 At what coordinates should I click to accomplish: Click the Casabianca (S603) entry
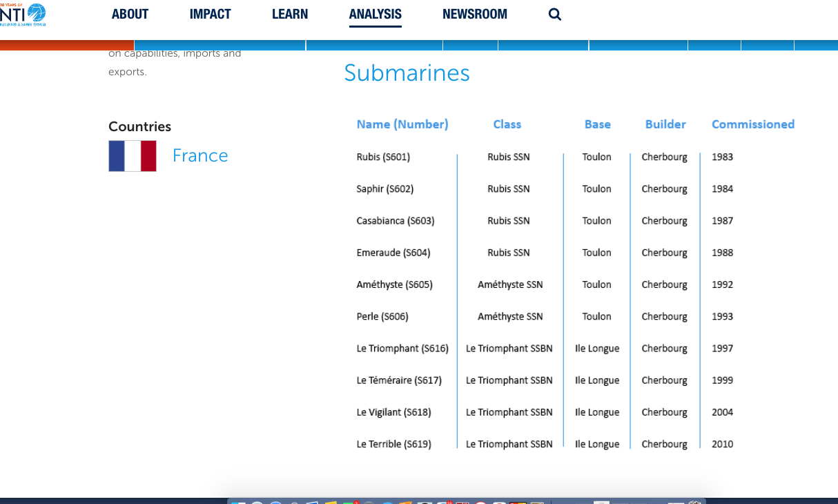[396, 221]
